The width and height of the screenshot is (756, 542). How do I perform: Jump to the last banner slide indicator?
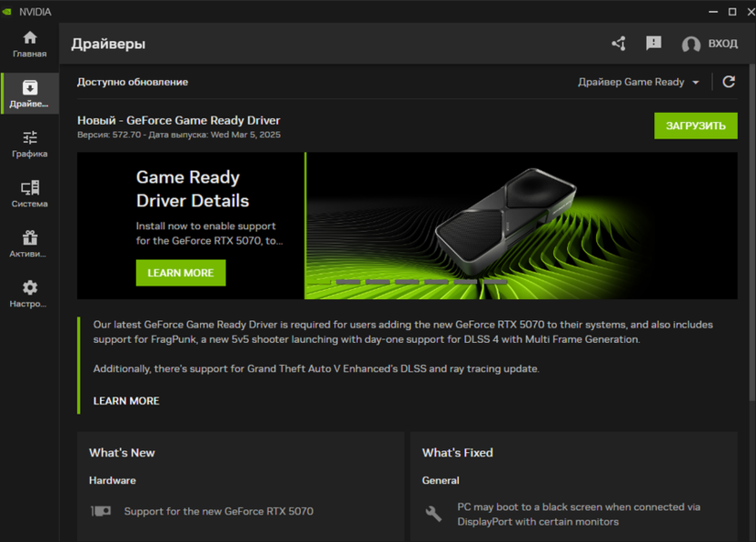495,282
